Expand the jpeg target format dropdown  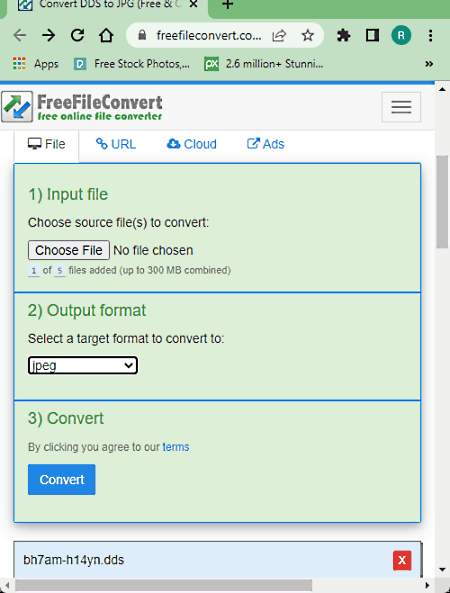[x=83, y=365]
